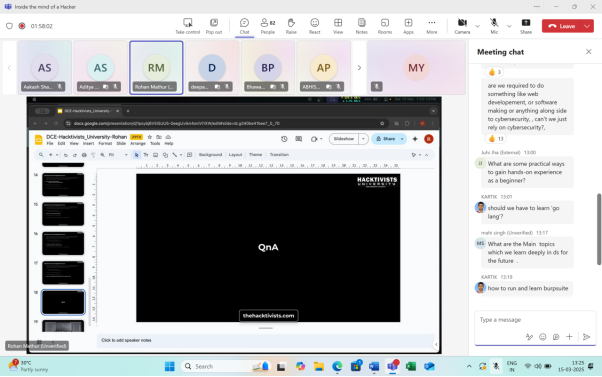This screenshot has height=377, width=602.
Task: Open the emoji picker in chat
Action: click(542, 337)
